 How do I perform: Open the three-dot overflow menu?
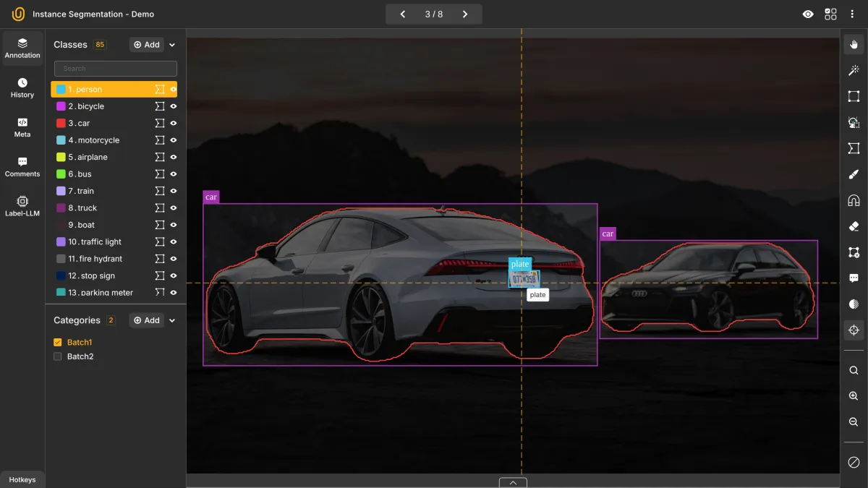point(854,14)
